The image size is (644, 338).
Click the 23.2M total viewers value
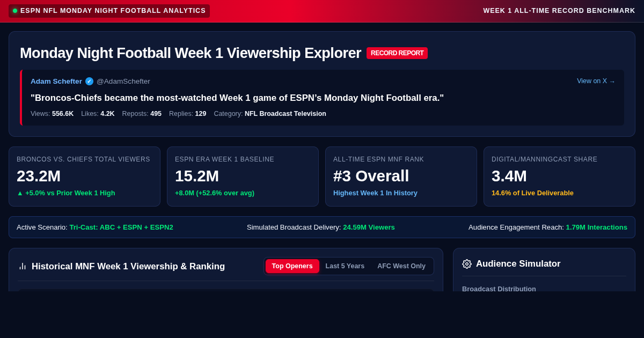pos(39,176)
